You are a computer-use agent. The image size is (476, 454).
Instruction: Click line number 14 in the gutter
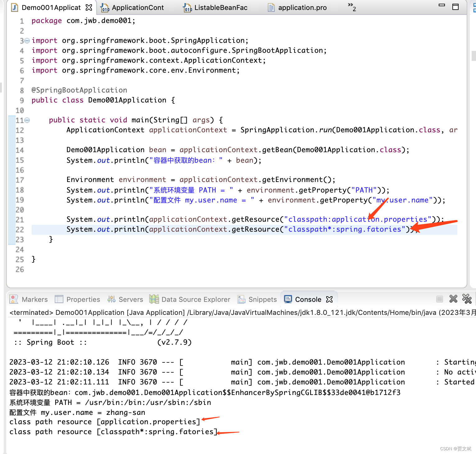click(x=20, y=150)
